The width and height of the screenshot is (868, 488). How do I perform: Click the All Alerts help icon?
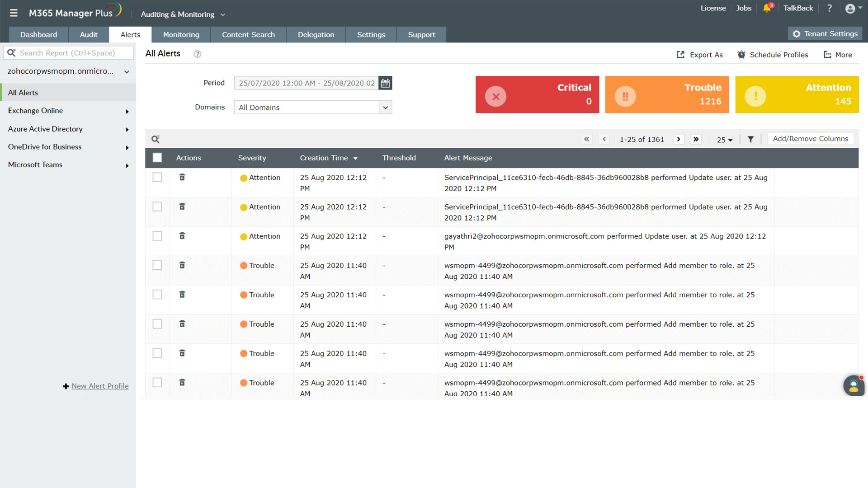coord(197,54)
